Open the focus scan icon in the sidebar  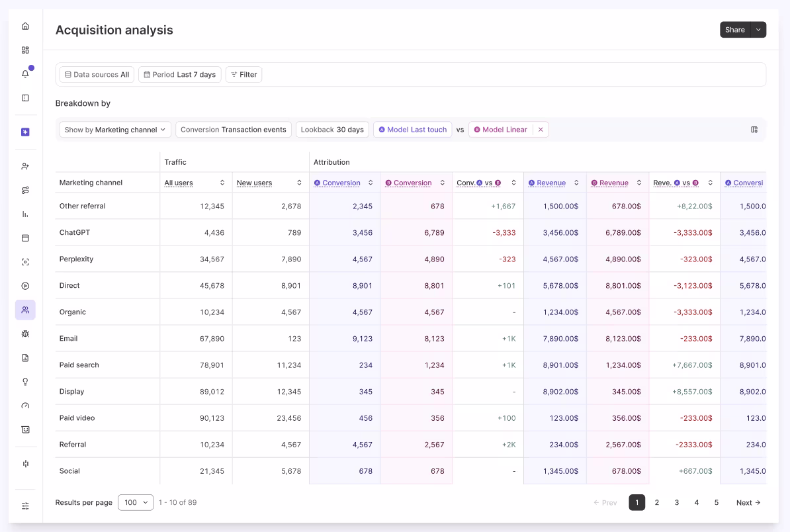25,262
